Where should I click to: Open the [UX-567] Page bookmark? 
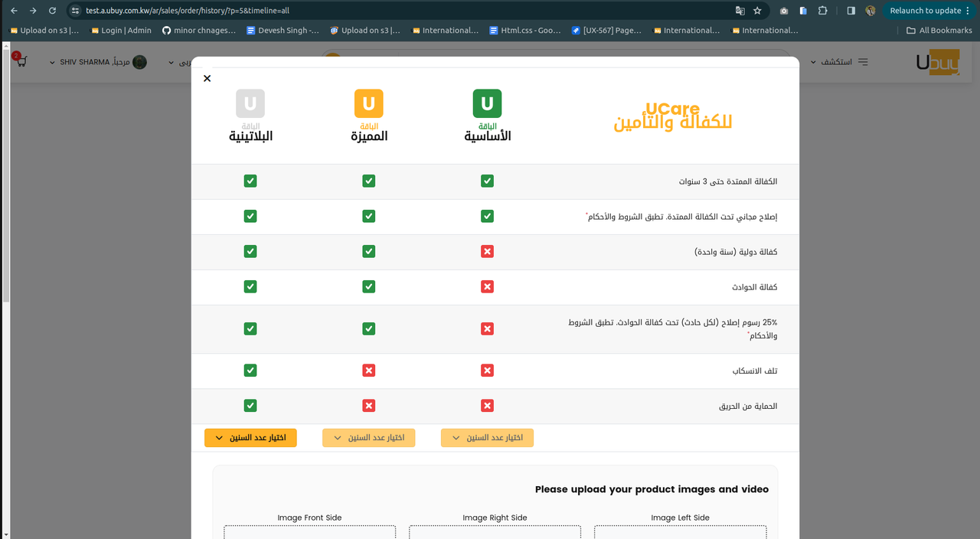[608, 31]
